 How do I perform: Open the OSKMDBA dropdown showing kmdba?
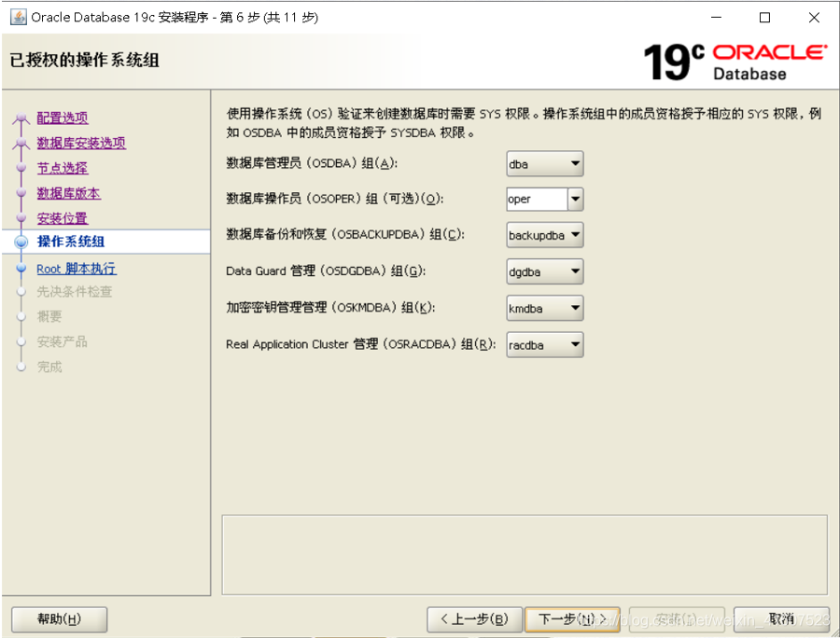(x=545, y=309)
